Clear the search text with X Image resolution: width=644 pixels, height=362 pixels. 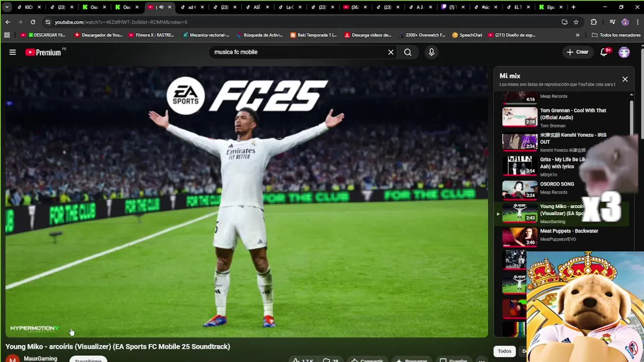(x=390, y=52)
